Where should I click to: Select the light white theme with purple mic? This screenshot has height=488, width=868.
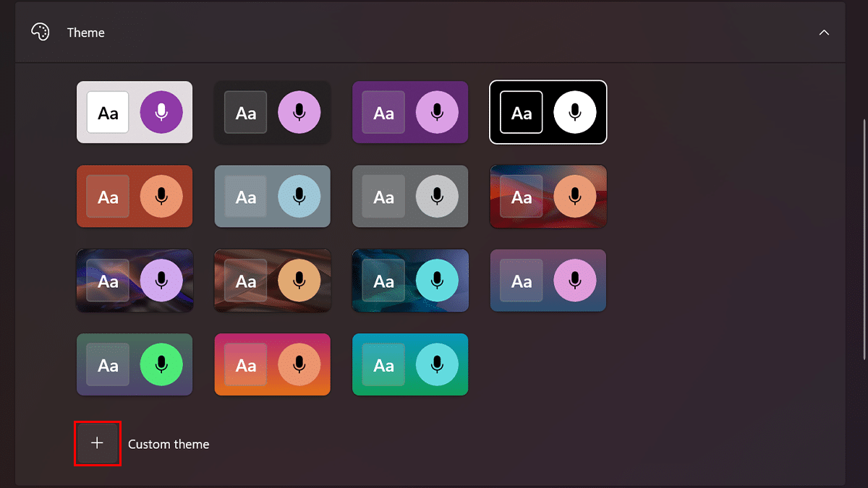pos(135,112)
